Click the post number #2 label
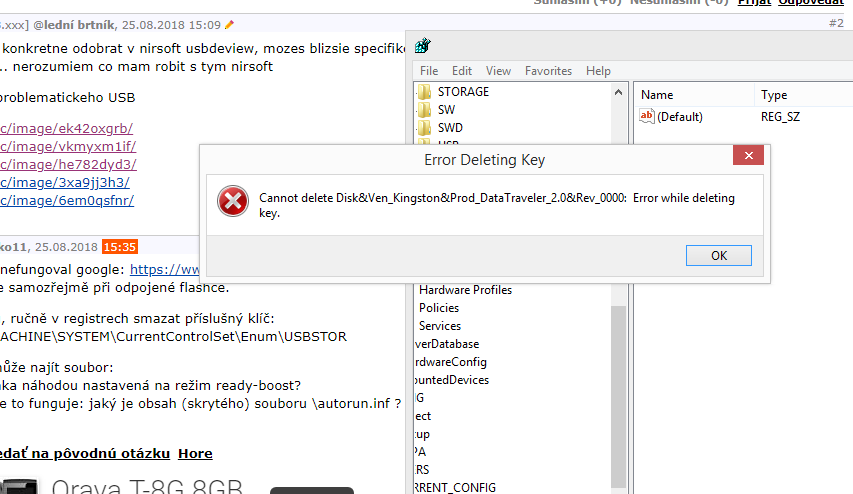The image size is (853, 494). (836, 23)
